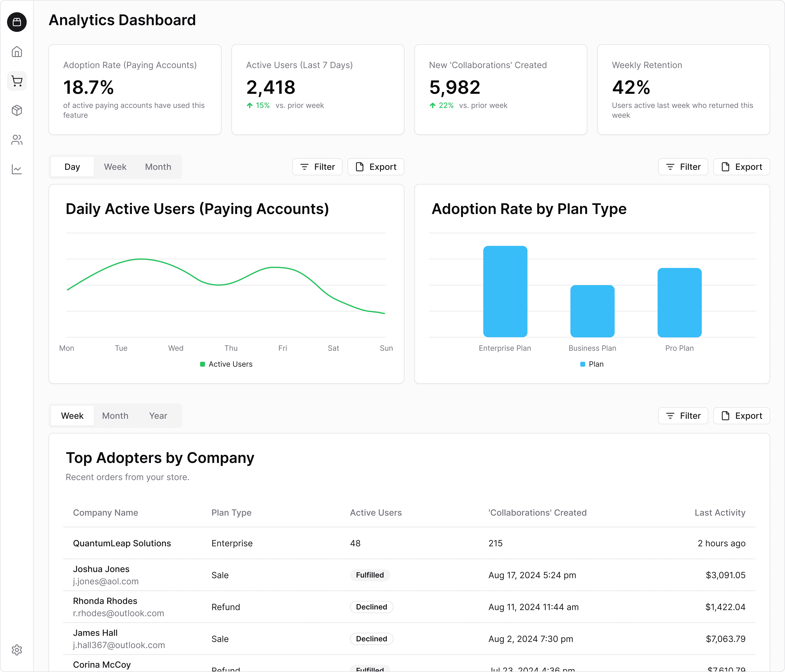Screen dimensions: 785x672
Task: Switch chart view to Month tab
Action: click(158, 167)
